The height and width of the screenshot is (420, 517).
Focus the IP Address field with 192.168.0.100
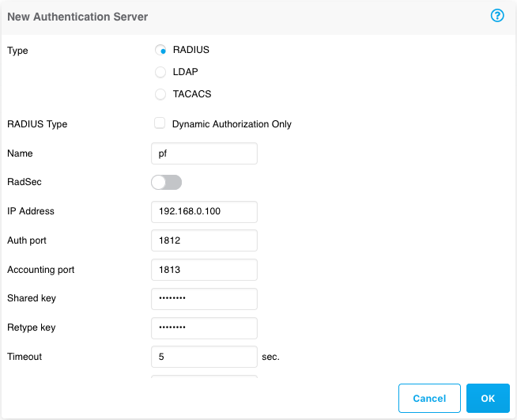[x=204, y=212]
